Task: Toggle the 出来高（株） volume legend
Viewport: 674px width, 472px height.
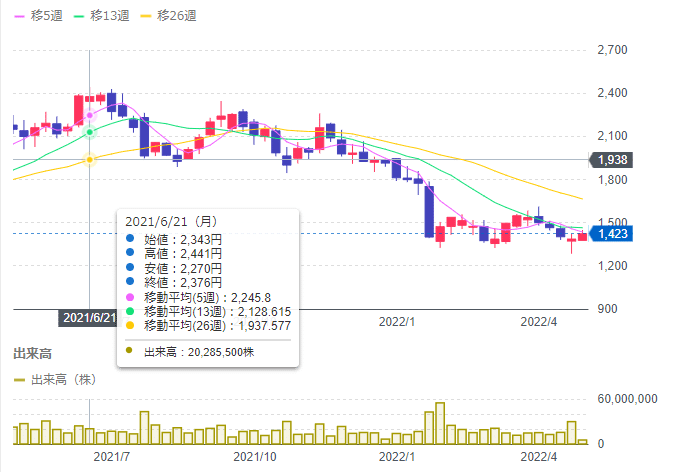Action: pyautogui.click(x=55, y=380)
